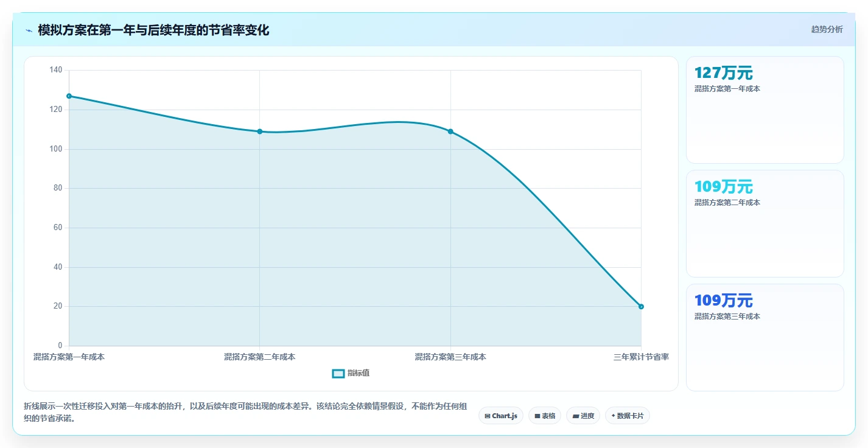The width and height of the screenshot is (868, 448).
Task: Click the chart data point for 混搭方案第三年成本
Action: (450, 131)
